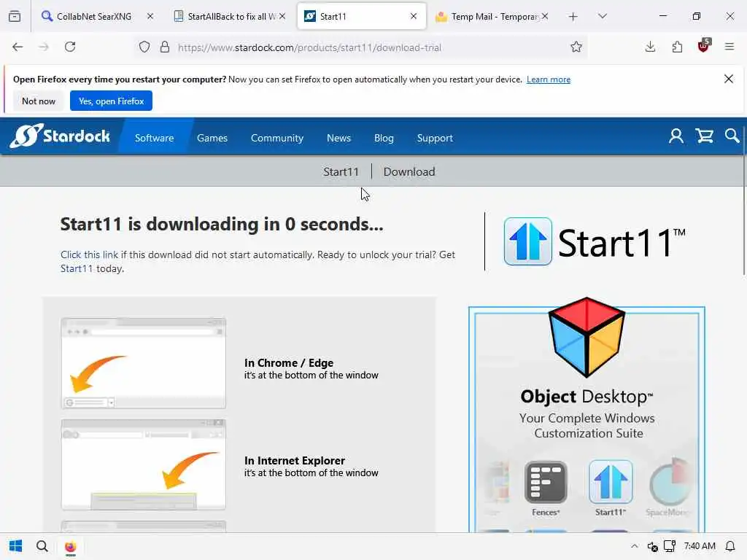This screenshot has height=560, width=747.
Task: Click the 'Click this link' download link
Action: [x=89, y=254]
